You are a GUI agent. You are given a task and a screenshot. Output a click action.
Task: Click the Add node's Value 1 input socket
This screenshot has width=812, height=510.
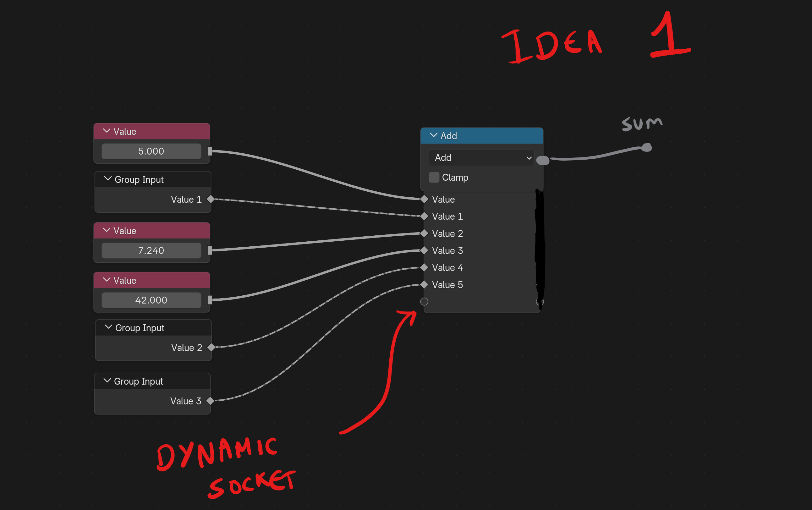(424, 216)
